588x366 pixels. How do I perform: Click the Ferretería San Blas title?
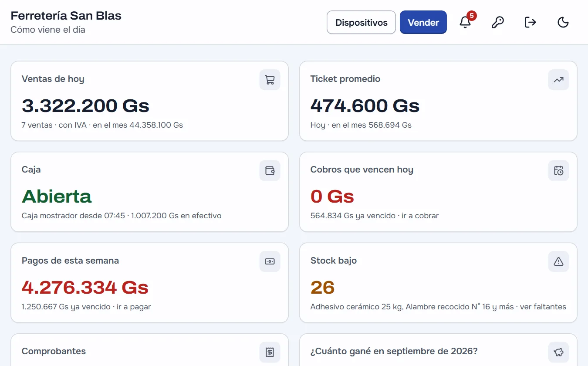tap(66, 16)
